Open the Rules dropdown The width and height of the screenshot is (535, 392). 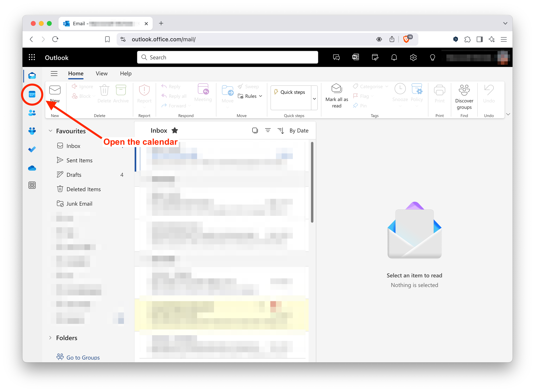coord(250,96)
